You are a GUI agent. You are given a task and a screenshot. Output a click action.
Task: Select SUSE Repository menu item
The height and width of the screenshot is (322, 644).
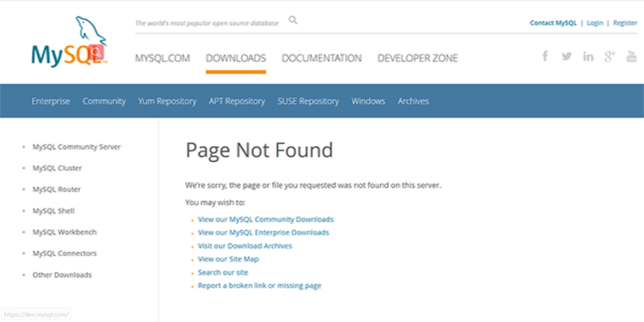[x=308, y=101]
